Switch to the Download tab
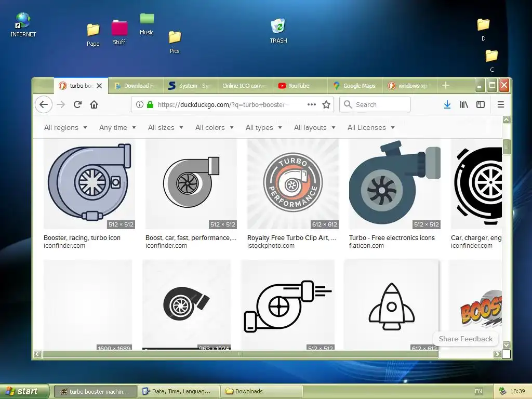532x399 pixels. click(136, 86)
